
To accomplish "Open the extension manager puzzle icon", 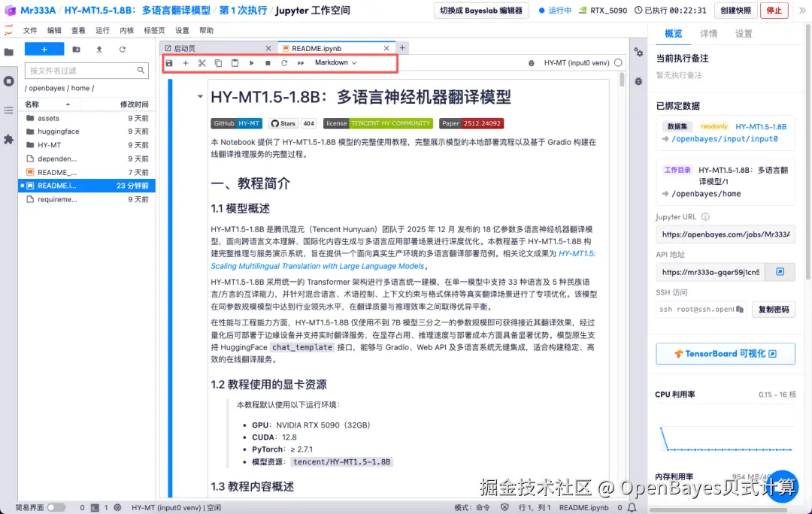I will pos(9,139).
